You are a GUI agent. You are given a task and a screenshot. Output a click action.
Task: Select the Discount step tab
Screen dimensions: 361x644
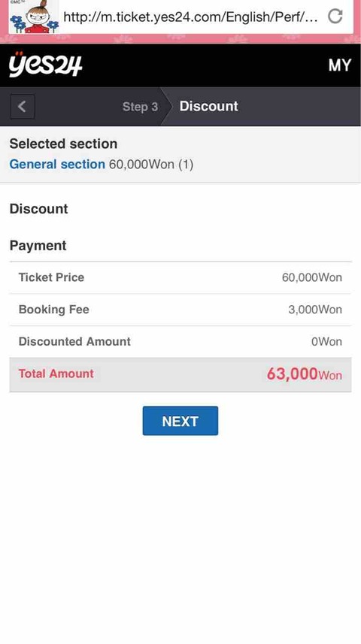[x=209, y=107]
